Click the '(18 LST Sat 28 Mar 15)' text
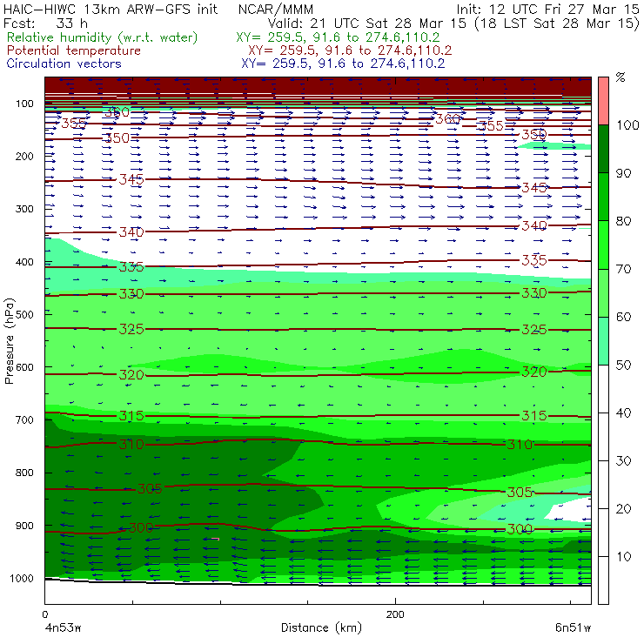644x644 pixels. point(557,23)
